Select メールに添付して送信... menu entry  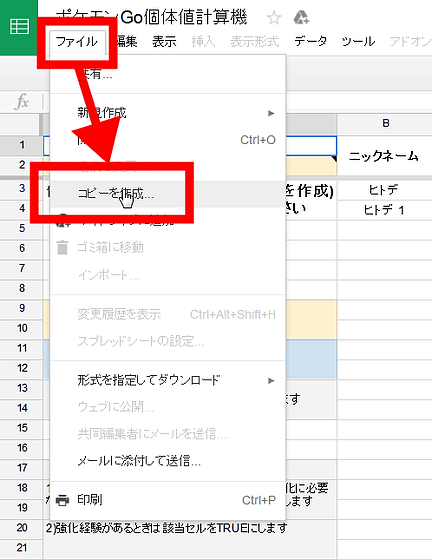pyautogui.click(x=168, y=461)
